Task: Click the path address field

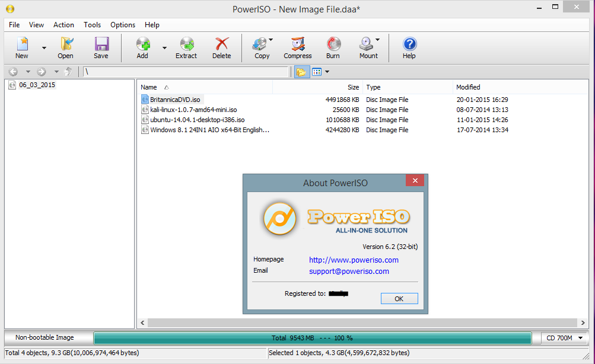Action: click(x=186, y=72)
